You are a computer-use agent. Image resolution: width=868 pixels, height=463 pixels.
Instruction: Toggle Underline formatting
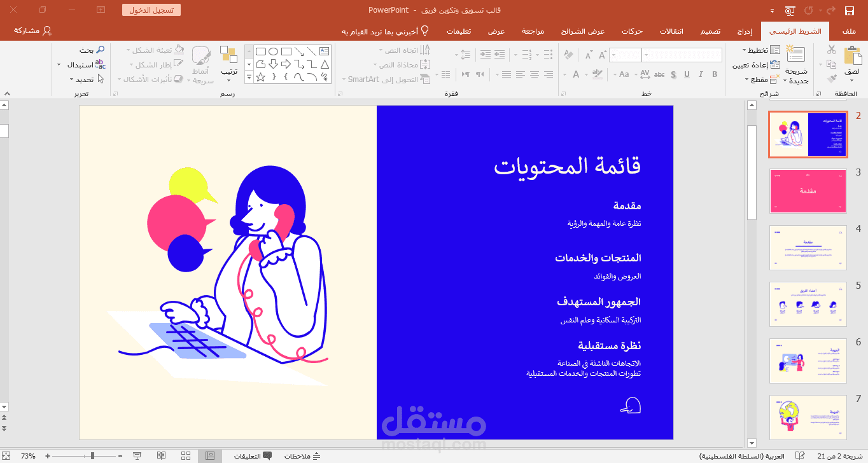point(687,74)
